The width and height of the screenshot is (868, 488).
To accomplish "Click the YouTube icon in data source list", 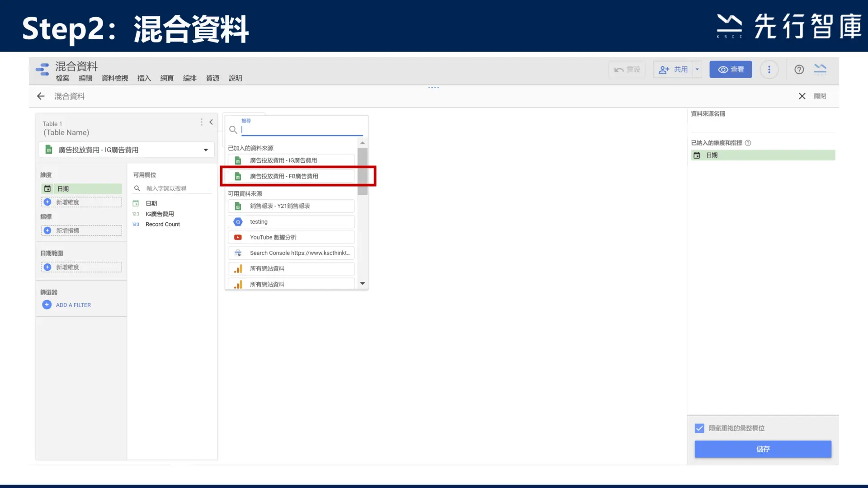I will [238, 237].
